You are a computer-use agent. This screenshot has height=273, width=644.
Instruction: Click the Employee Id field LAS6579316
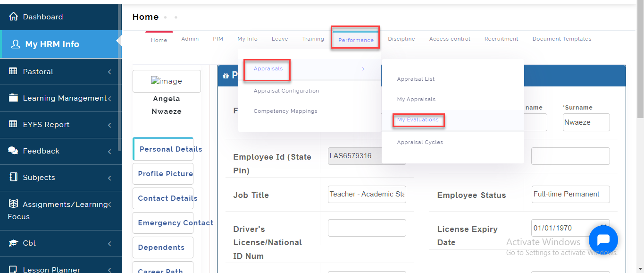[x=367, y=156]
